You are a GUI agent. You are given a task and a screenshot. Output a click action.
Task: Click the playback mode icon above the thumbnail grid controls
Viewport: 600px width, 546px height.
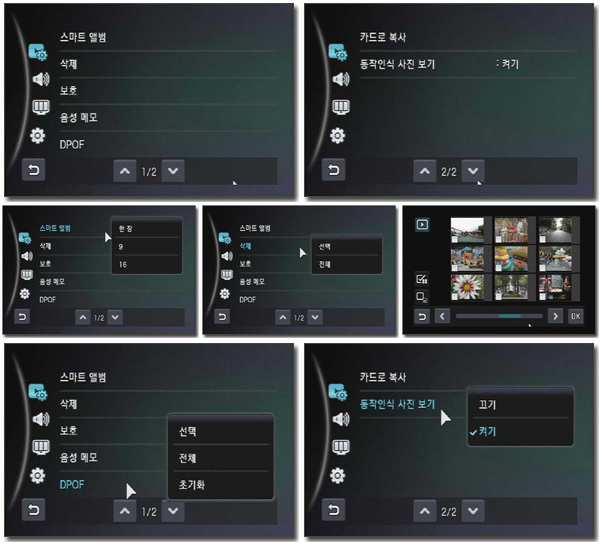coord(422,224)
